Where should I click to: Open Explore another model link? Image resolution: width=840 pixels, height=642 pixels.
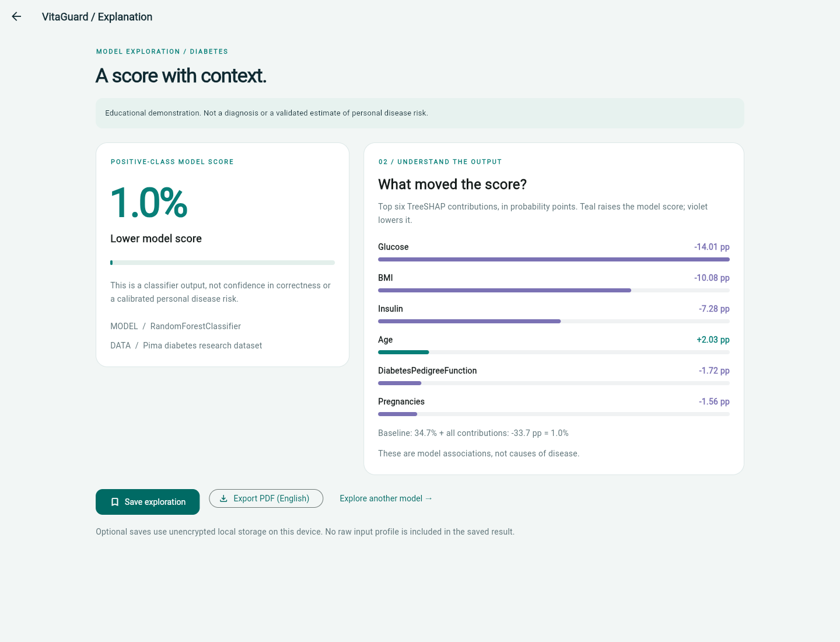[x=386, y=498]
